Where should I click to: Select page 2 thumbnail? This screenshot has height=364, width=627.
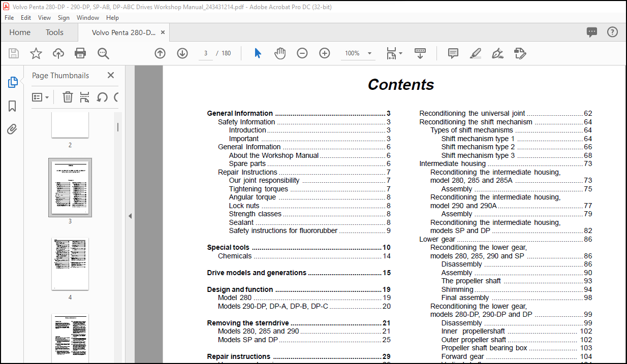70,125
